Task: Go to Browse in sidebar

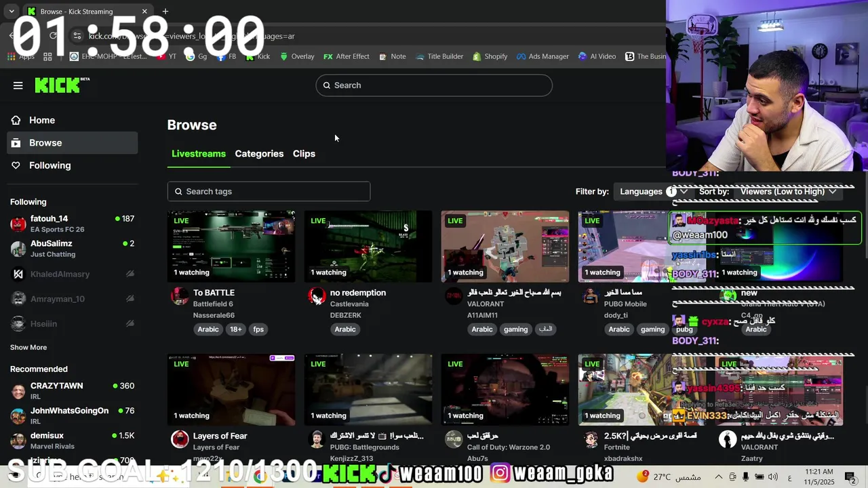Action: [x=73, y=143]
